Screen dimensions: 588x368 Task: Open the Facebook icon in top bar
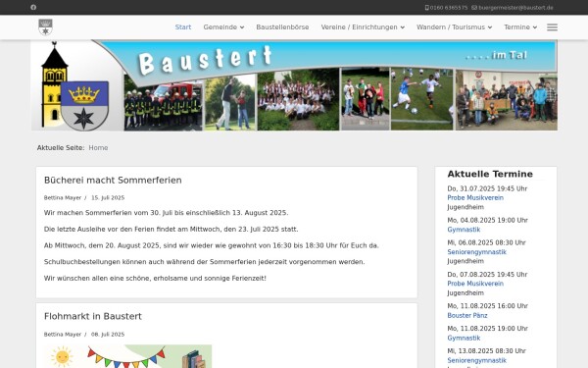coord(33,8)
